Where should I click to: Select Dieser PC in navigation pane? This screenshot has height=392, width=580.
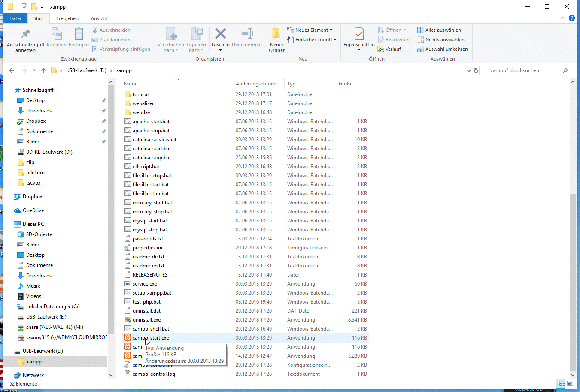click(x=33, y=224)
